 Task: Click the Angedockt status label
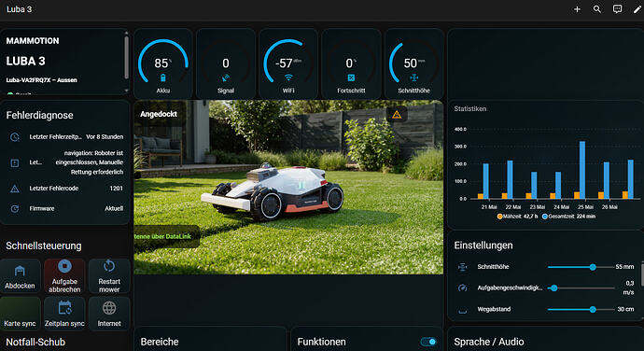[159, 114]
